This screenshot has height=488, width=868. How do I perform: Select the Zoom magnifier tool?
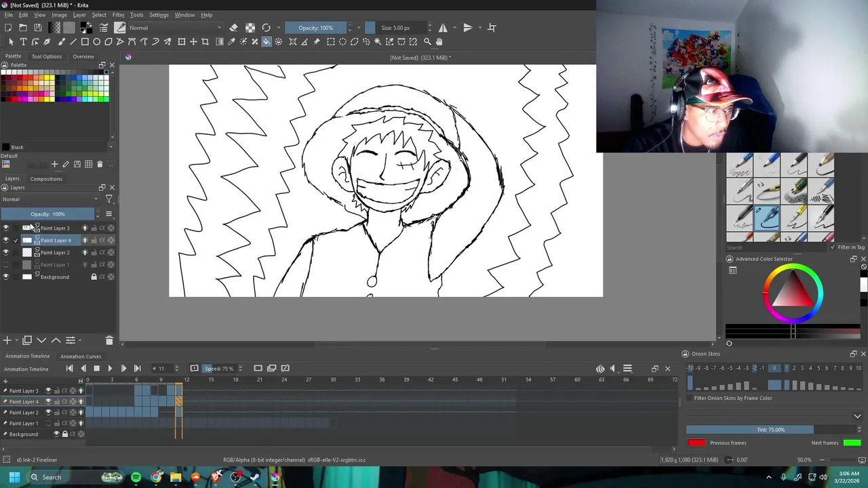tap(427, 42)
